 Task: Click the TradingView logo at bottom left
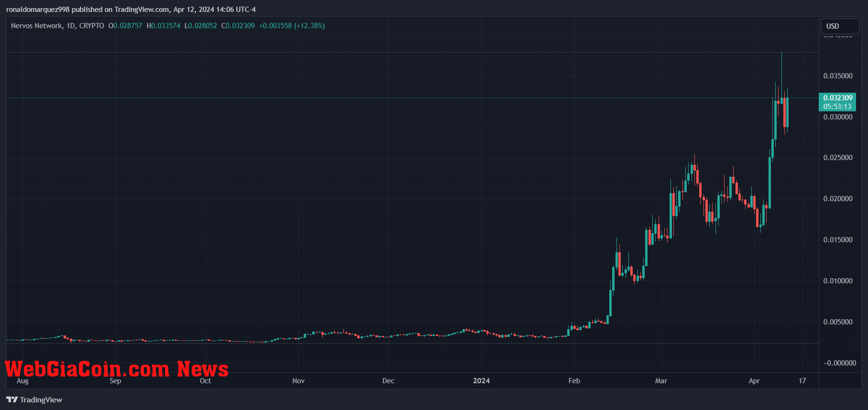[34, 399]
